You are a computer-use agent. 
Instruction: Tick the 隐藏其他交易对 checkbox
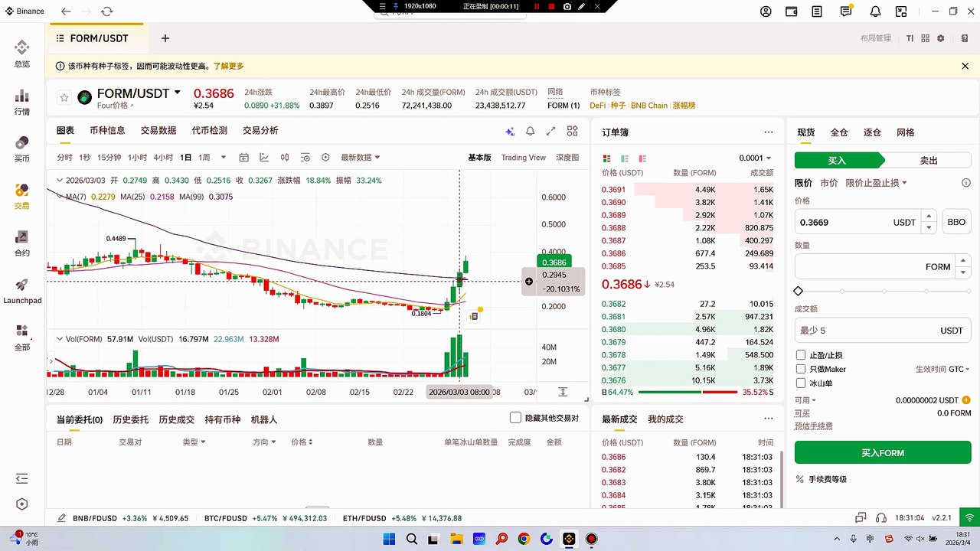pyautogui.click(x=515, y=418)
